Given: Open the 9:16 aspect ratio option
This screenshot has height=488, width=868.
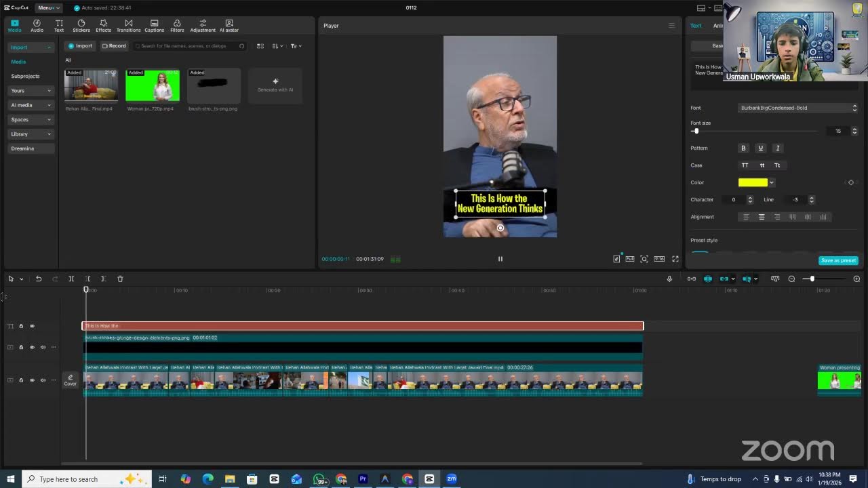Looking at the screenshot, I should pos(659,259).
